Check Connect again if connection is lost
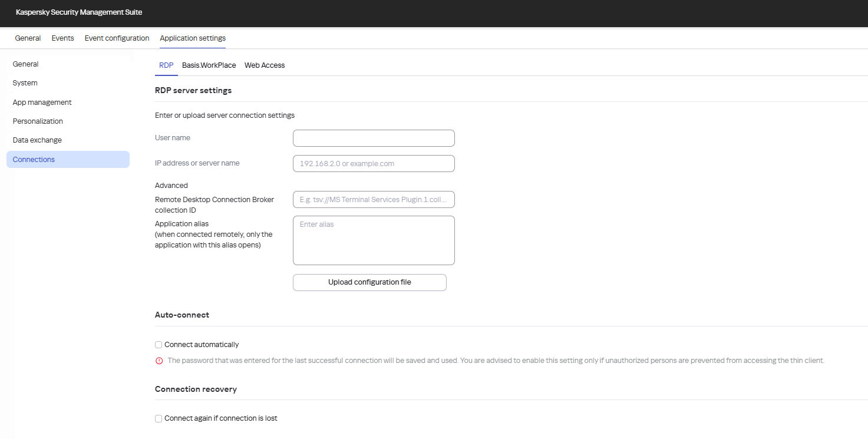 coord(158,418)
